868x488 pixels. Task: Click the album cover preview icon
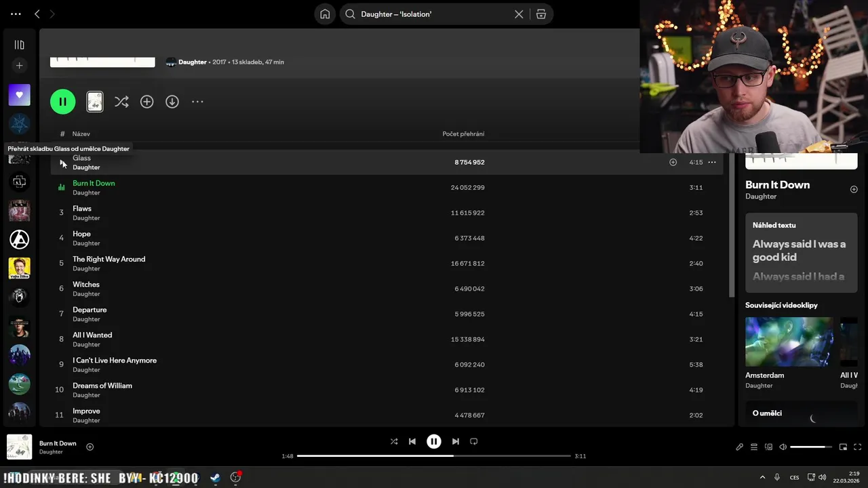click(95, 102)
